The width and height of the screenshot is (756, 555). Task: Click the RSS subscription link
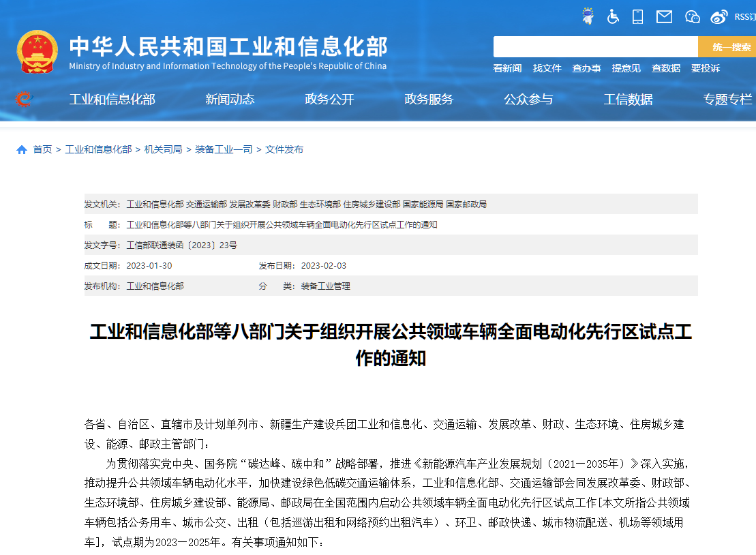point(745,17)
